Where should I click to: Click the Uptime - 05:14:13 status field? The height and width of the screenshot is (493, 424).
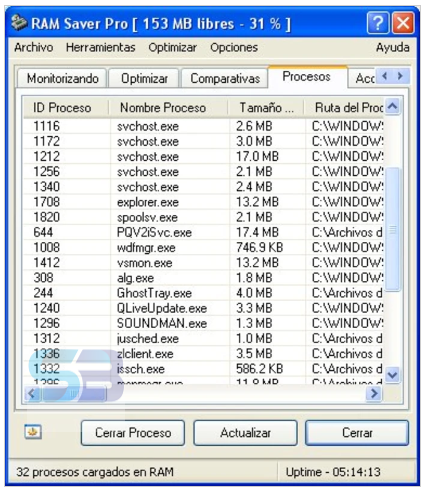333,472
